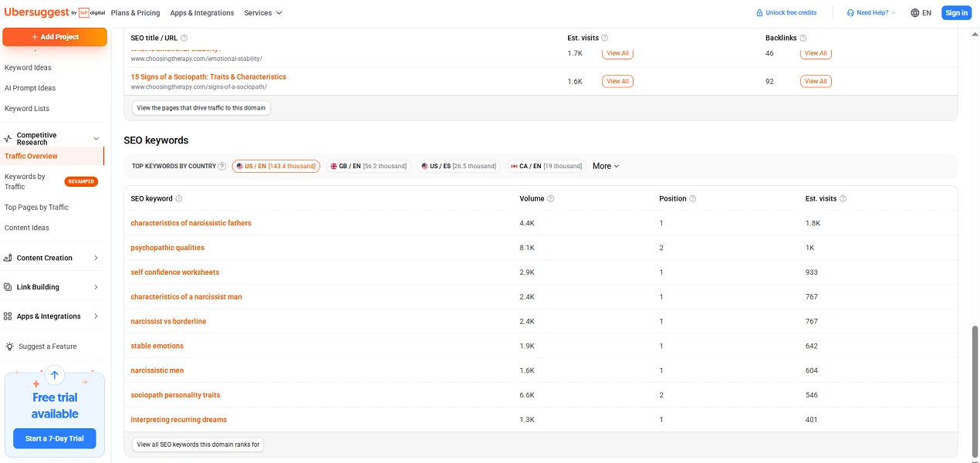Click the page vertical scrollbar thumb
This screenshot has height=463, width=980.
[x=975, y=390]
